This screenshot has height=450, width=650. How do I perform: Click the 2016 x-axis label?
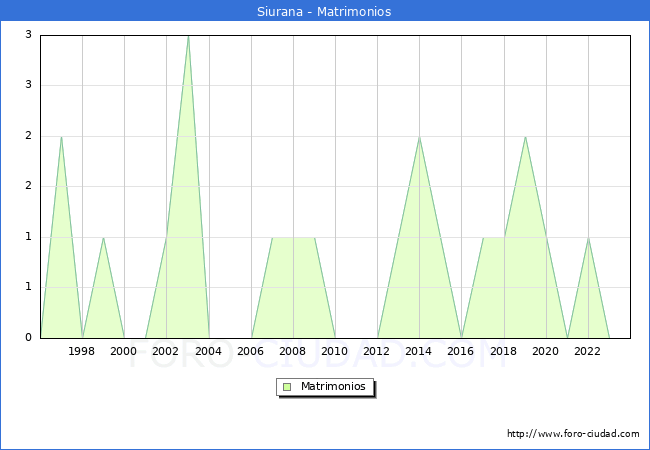(x=462, y=351)
